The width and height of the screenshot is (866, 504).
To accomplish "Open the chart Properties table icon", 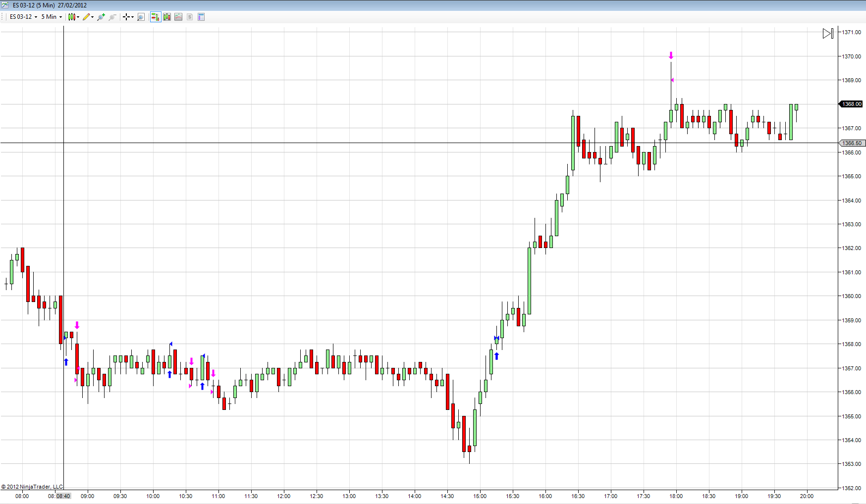I will [x=201, y=17].
